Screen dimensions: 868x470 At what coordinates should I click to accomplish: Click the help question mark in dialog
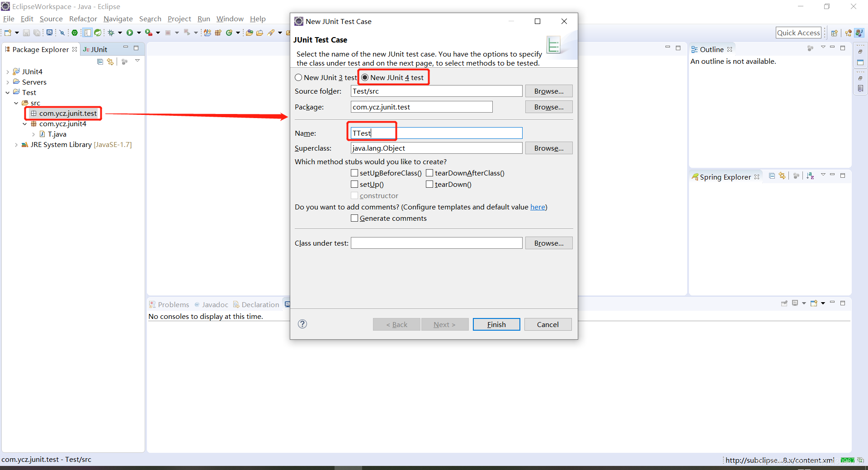(302, 324)
